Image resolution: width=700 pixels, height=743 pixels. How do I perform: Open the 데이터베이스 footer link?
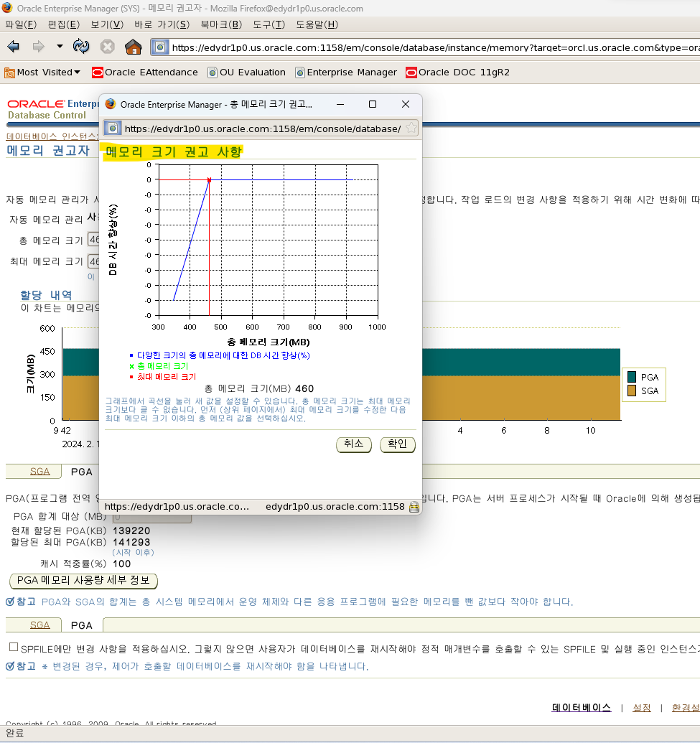(x=581, y=708)
